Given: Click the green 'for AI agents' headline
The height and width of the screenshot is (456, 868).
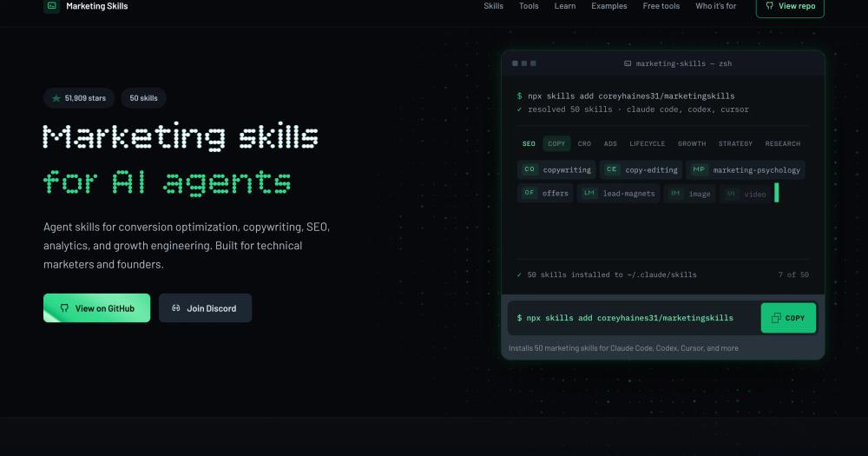Looking at the screenshot, I should 168,182.
